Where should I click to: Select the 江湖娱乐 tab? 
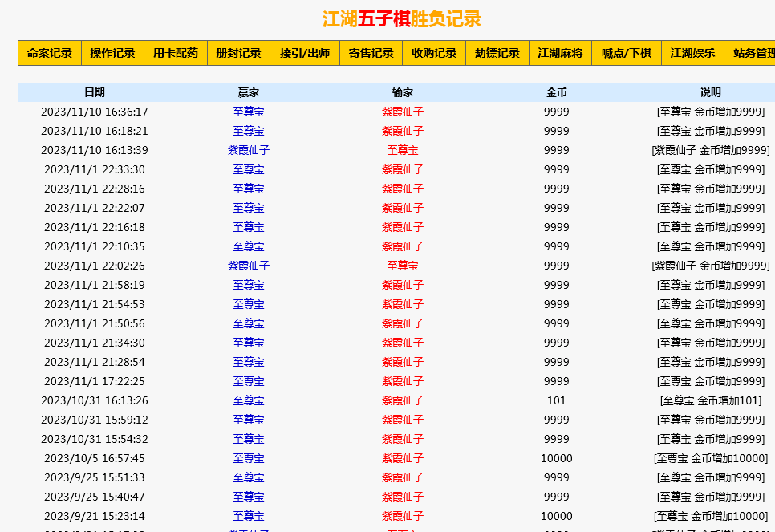coord(693,53)
